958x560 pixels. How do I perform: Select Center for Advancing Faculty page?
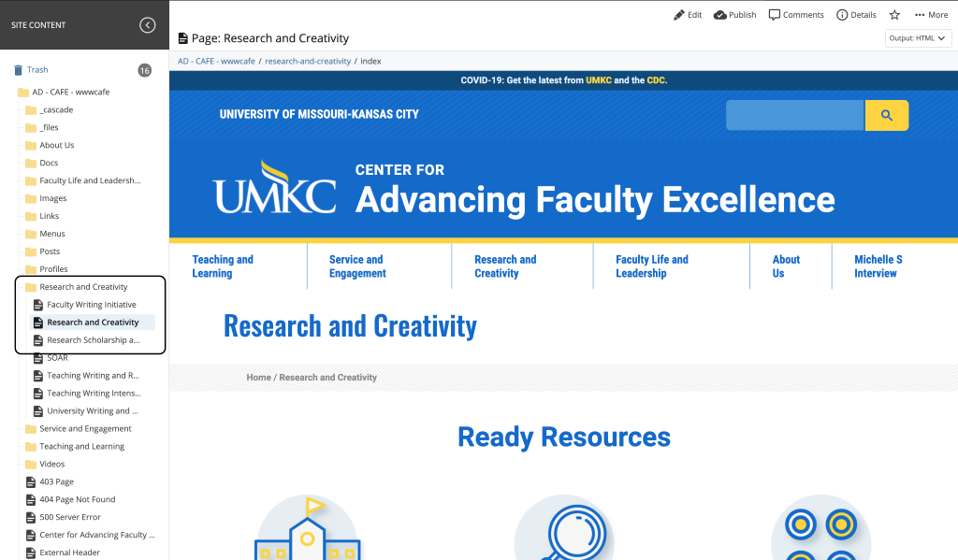point(91,535)
